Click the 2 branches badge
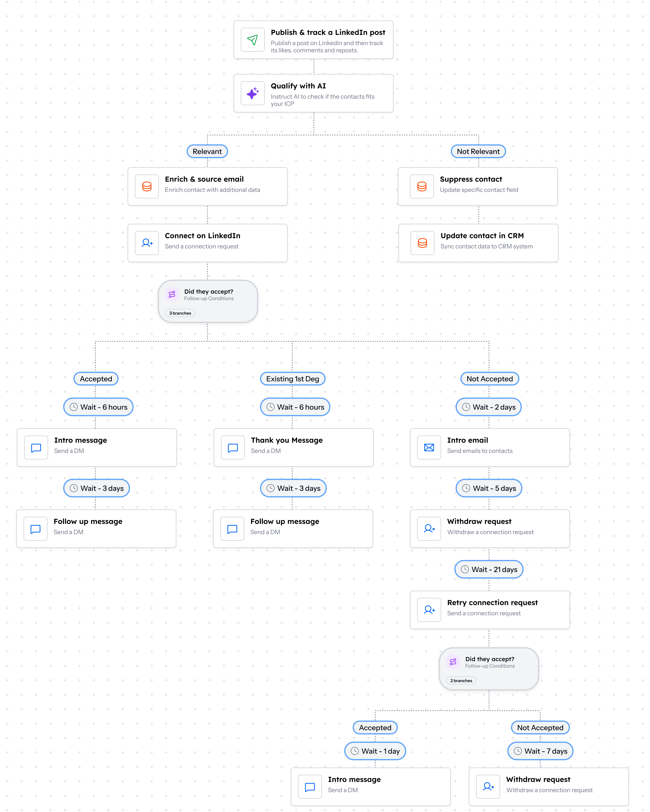 (x=461, y=681)
